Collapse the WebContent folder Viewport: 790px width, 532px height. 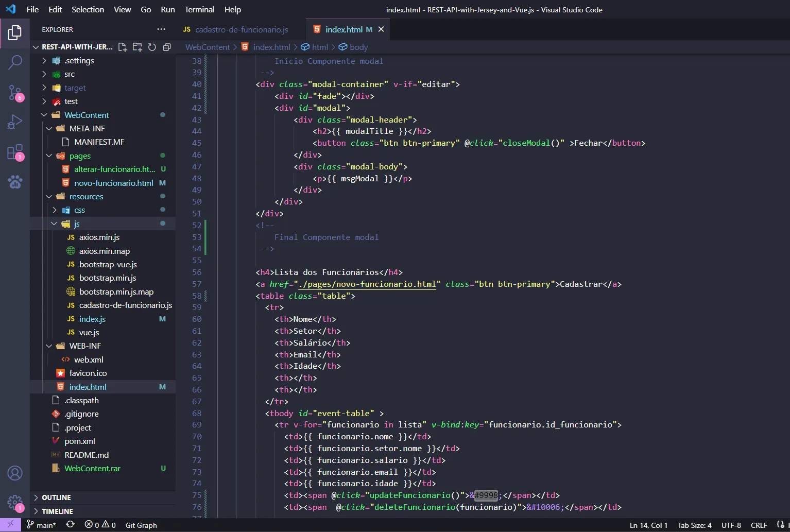point(87,115)
